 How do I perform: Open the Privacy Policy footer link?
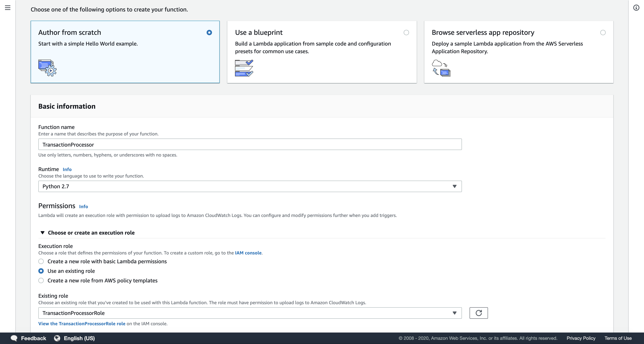point(581,338)
